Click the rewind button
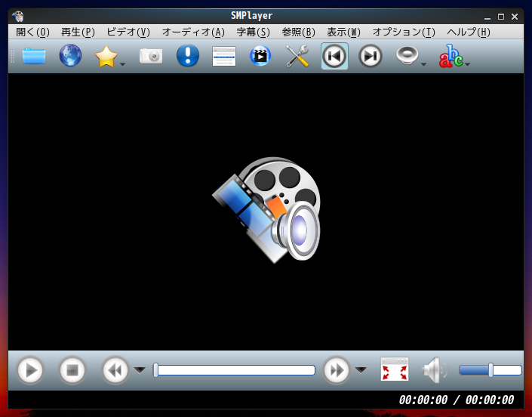Viewport: 532px width, 417px height. tap(115, 370)
